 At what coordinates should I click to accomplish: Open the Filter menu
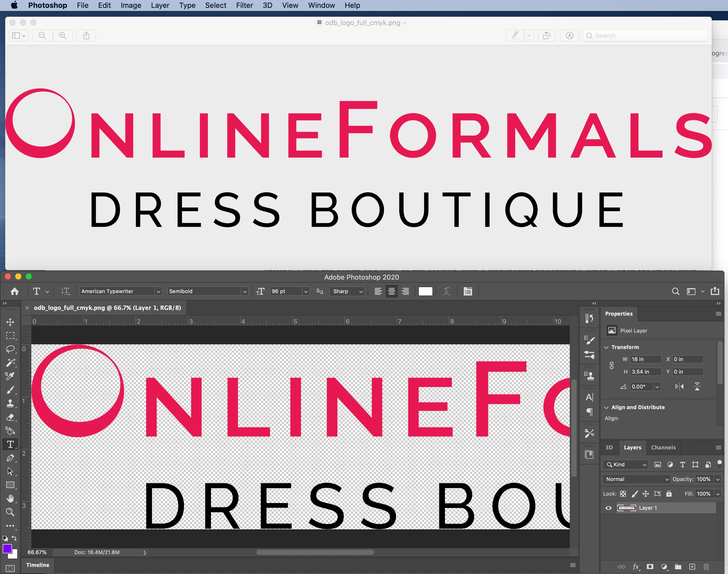tap(244, 5)
